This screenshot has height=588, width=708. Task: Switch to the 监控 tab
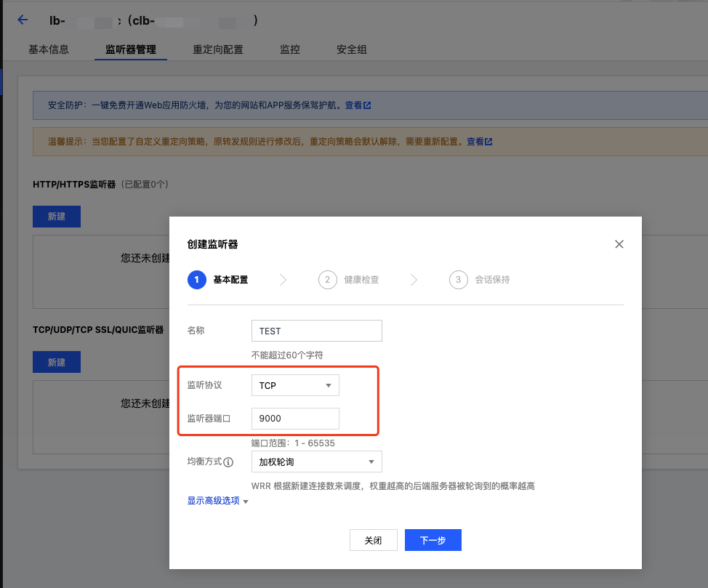290,49
